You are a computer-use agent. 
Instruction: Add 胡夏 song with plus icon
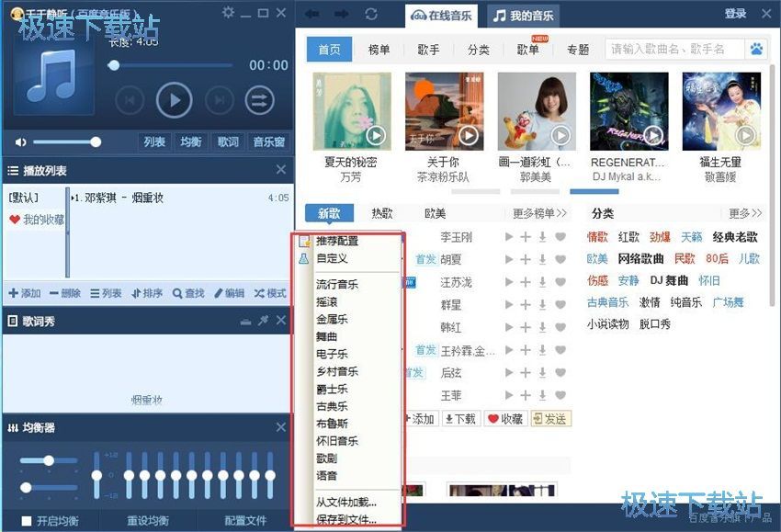pos(526,259)
